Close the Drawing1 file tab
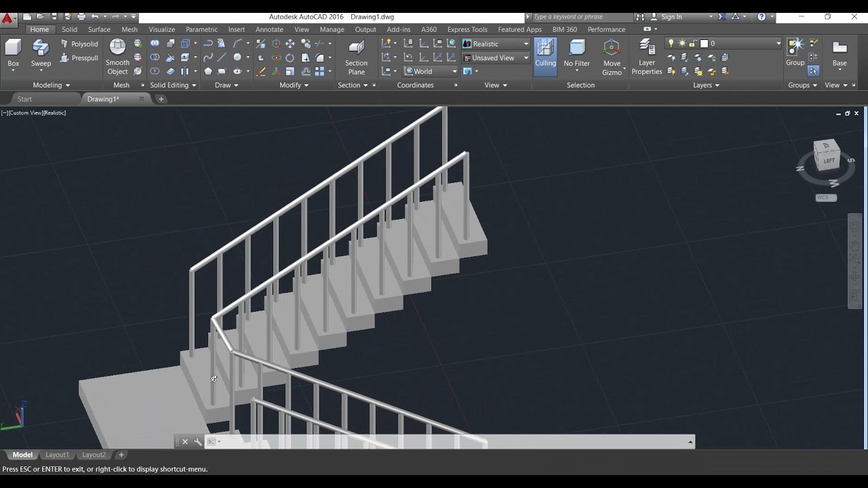The width and height of the screenshot is (868, 488). [x=141, y=99]
